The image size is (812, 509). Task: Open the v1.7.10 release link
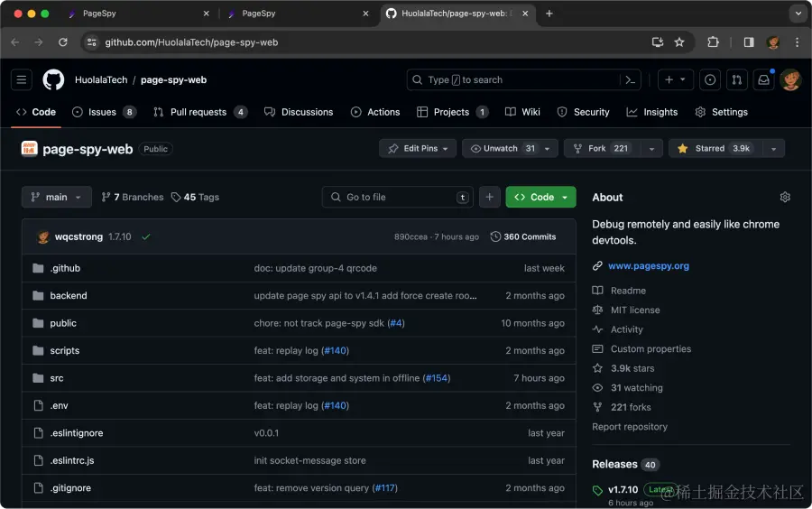coord(623,489)
